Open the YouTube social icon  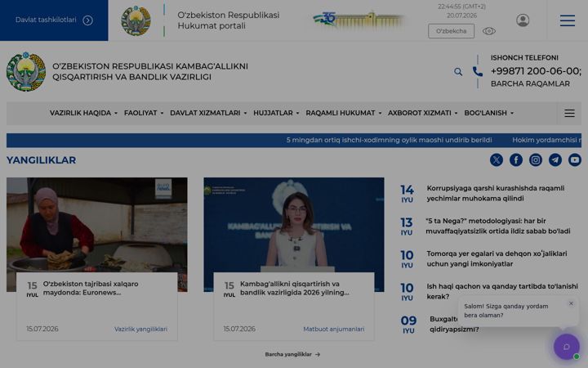[574, 160]
